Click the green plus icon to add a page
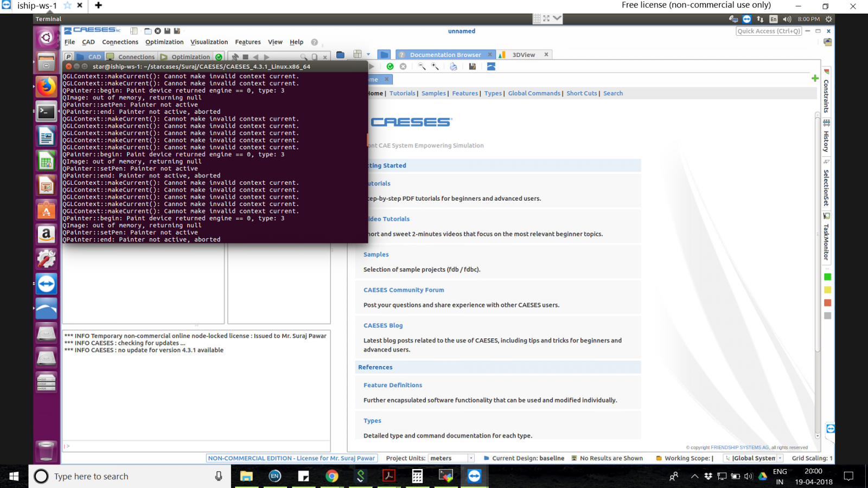 pyautogui.click(x=815, y=79)
